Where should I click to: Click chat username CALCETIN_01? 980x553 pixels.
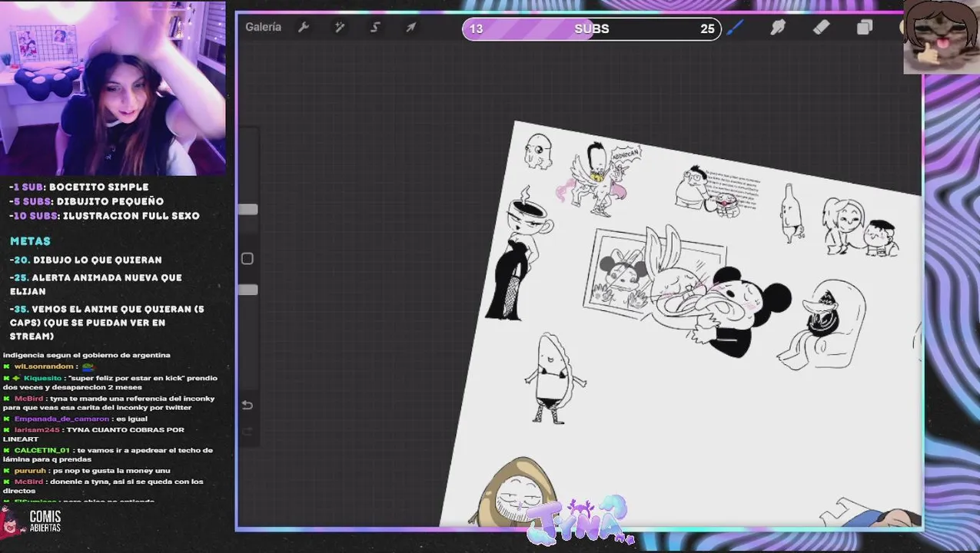(42, 450)
